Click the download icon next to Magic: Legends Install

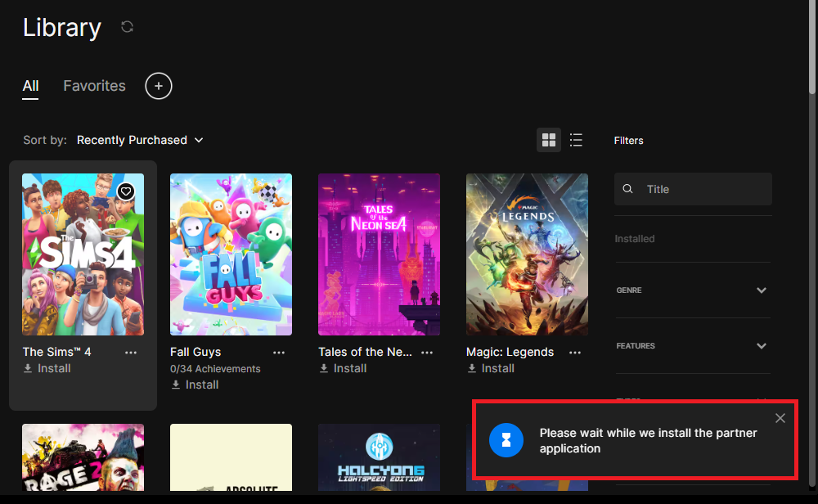(473, 368)
